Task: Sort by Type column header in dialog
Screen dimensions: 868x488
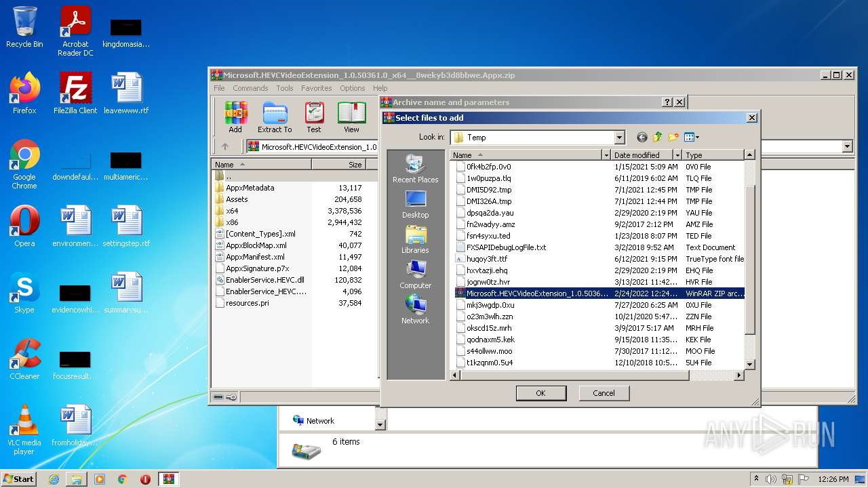Action: tap(713, 155)
